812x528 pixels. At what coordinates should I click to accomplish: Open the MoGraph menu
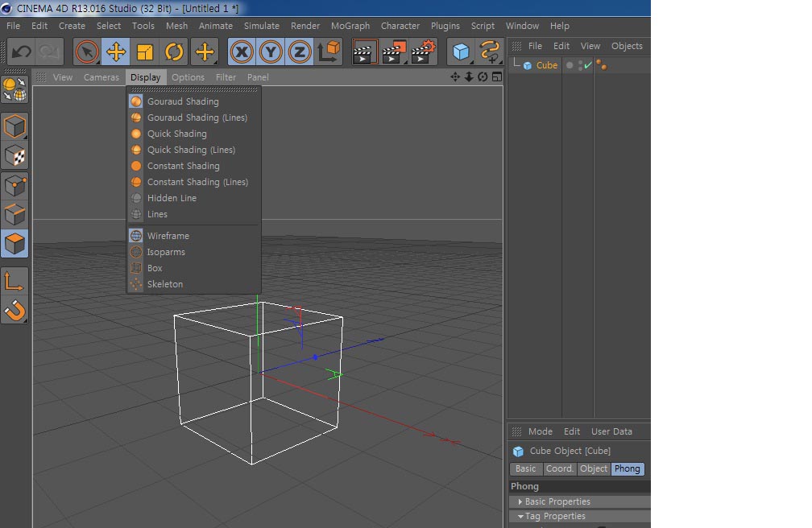coord(350,26)
